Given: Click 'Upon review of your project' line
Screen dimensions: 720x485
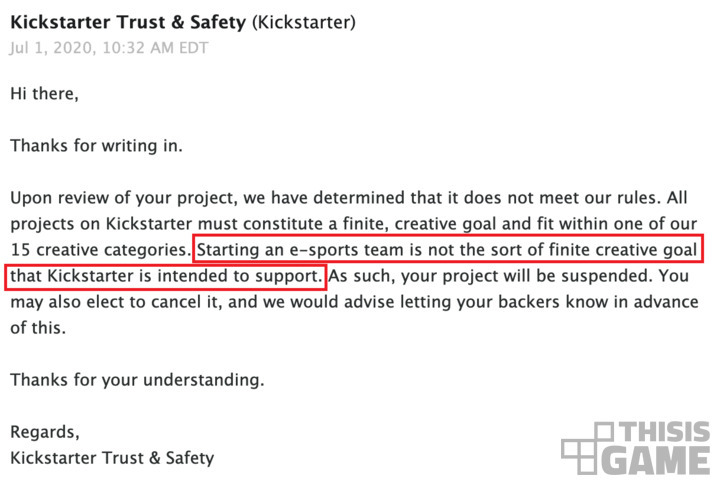Looking at the screenshot, I should (124, 197).
